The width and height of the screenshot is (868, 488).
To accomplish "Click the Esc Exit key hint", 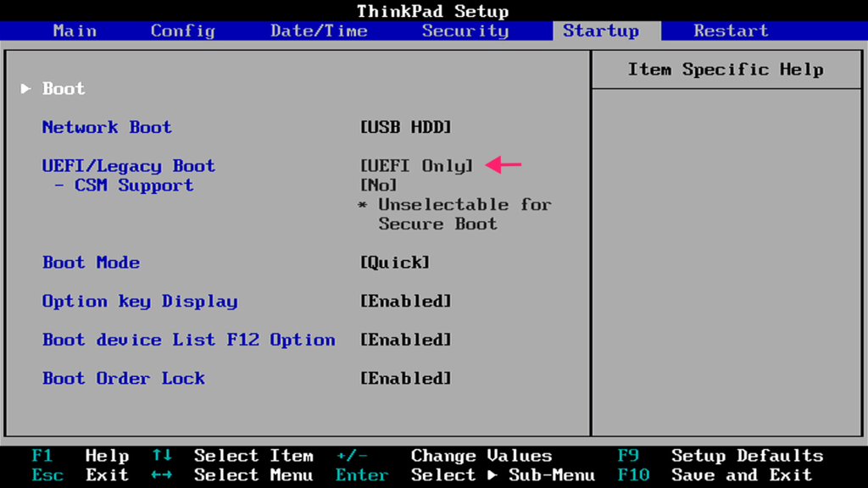I will click(81, 475).
